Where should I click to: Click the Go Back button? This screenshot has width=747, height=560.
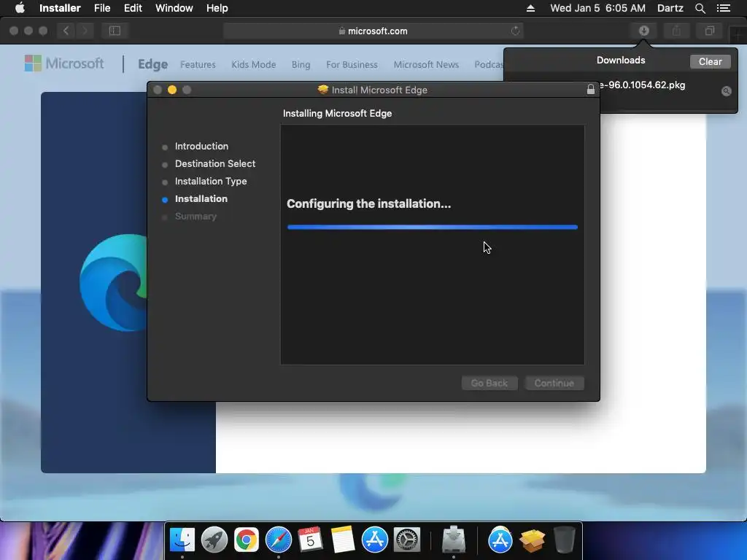click(489, 383)
